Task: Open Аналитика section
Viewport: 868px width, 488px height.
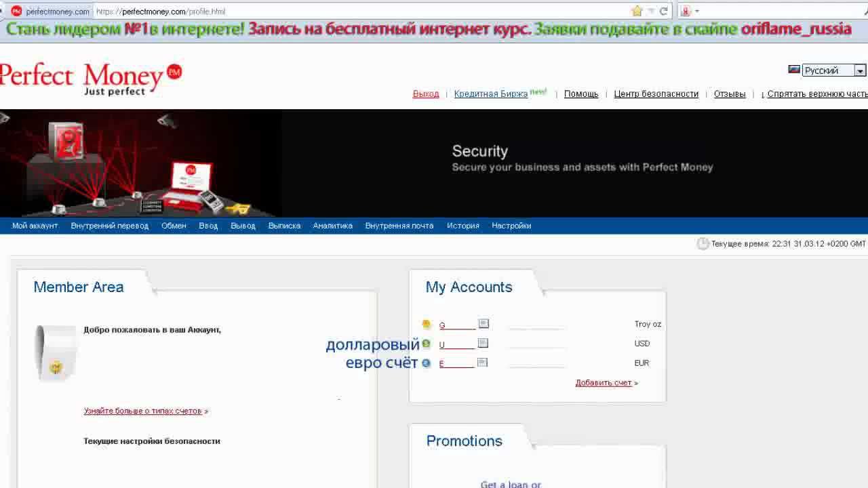Action: 332,226
